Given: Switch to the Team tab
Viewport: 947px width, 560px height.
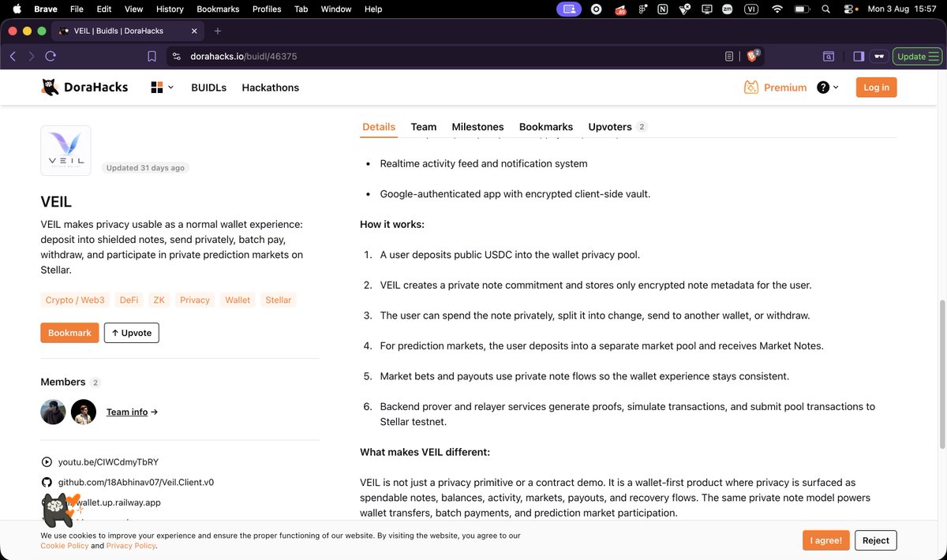Looking at the screenshot, I should (x=424, y=127).
